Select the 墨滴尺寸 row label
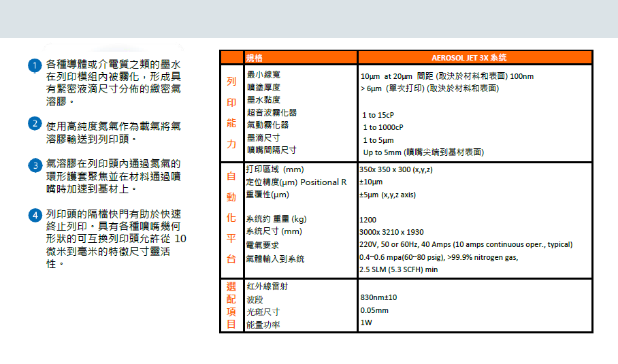 coord(263,137)
